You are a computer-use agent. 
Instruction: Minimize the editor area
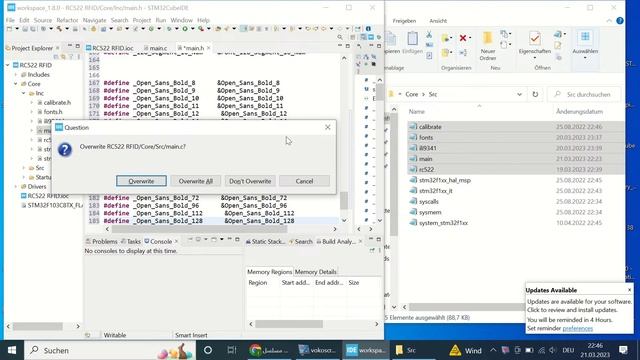340,46
